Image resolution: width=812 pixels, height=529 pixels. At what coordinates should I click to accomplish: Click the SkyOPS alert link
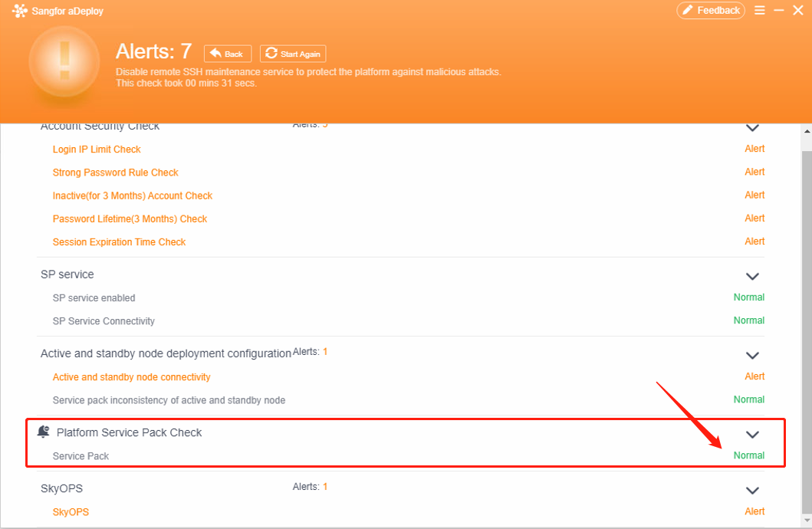coord(71,511)
